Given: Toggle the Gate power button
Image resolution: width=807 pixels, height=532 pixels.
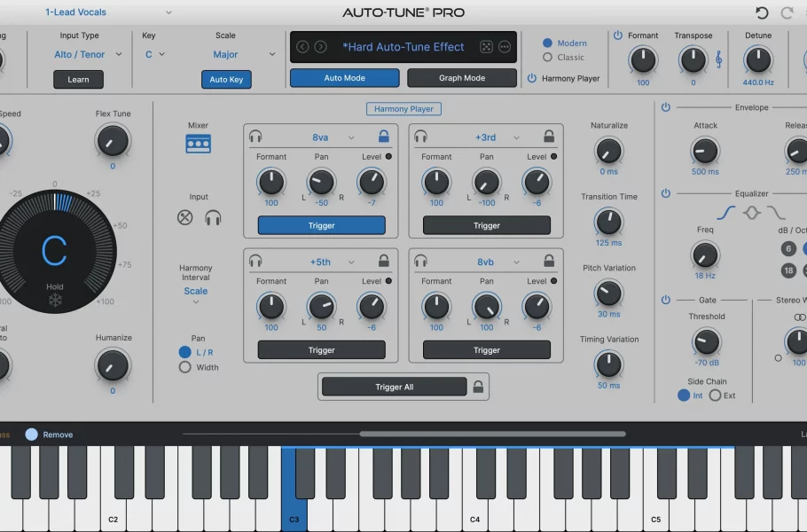Looking at the screenshot, I should point(665,300).
